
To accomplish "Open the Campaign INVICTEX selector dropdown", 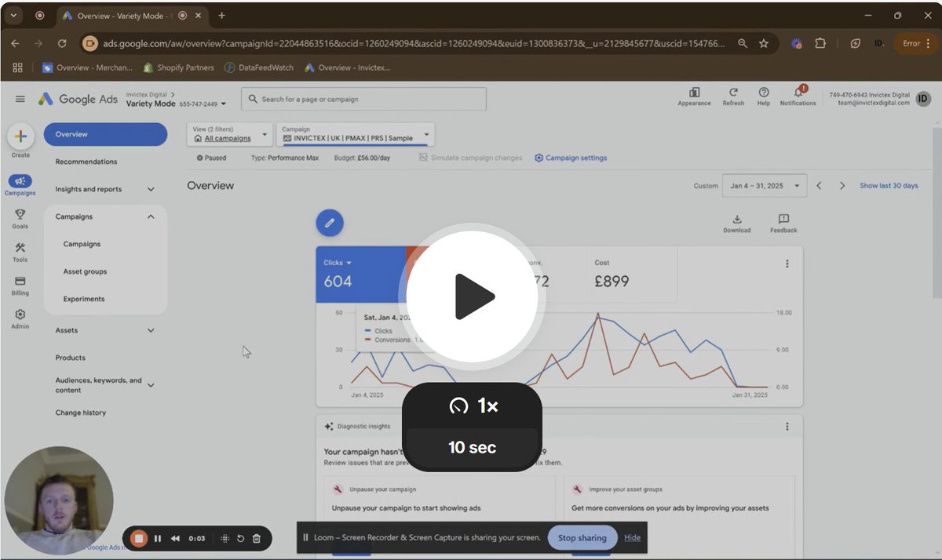I will click(x=356, y=134).
